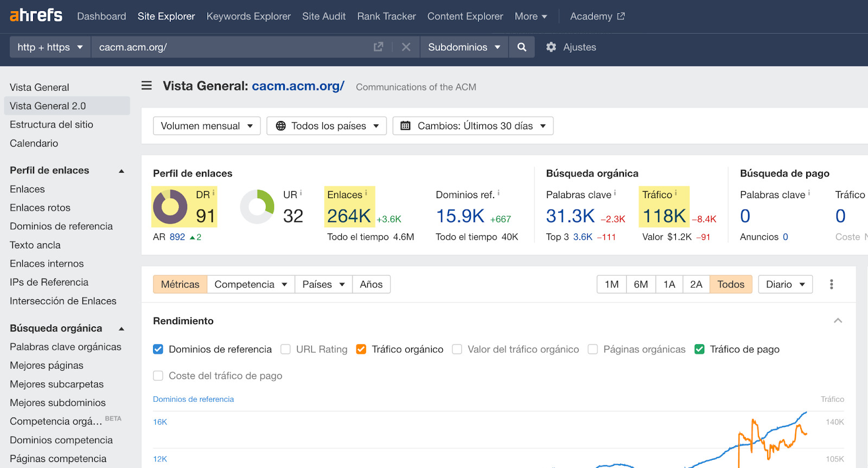
Task: Clear the URL with the X icon
Action: pos(406,47)
